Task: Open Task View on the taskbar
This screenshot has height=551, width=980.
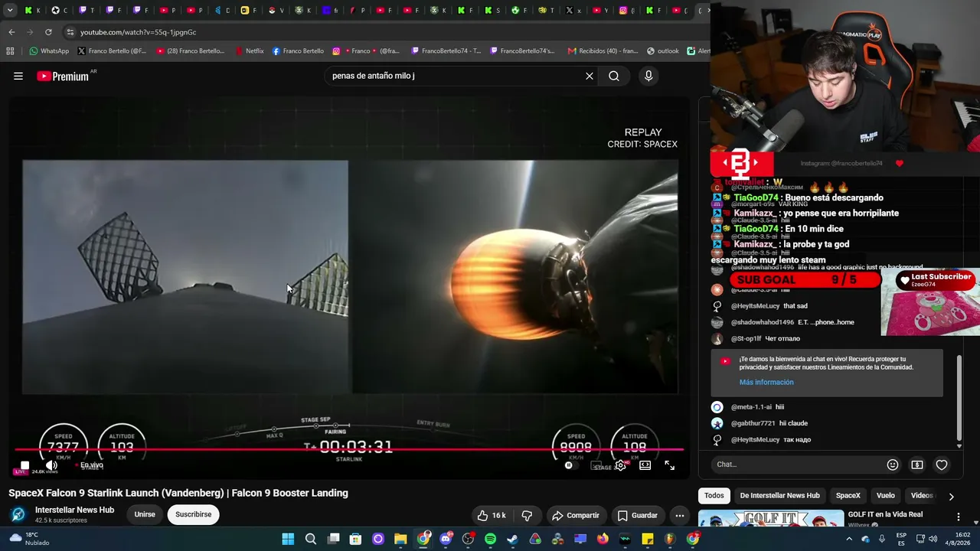Action: (x=333, y=539)
